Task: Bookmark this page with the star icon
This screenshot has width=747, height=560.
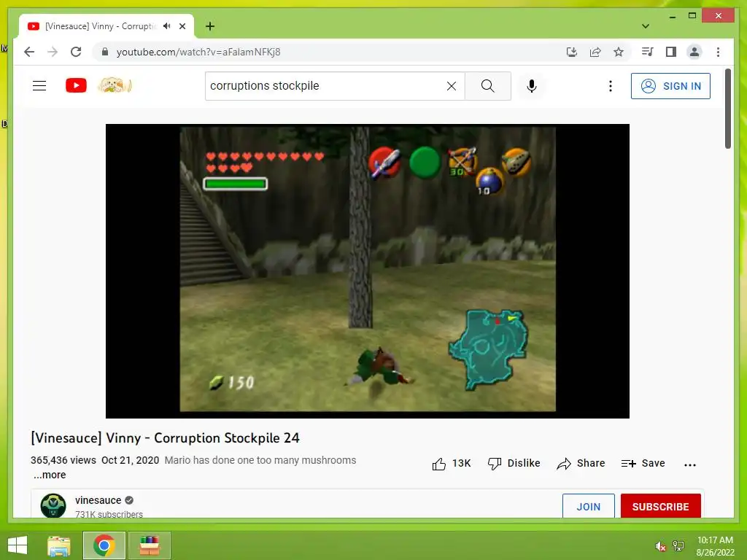Action: [619, 52]
